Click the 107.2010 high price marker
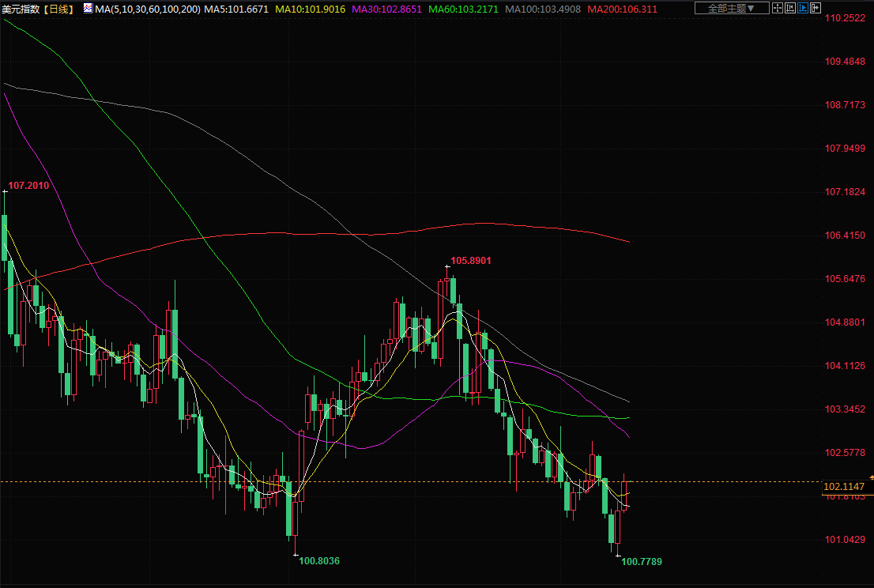The height and width of the screenshot is (588, 874). point(28,186)
